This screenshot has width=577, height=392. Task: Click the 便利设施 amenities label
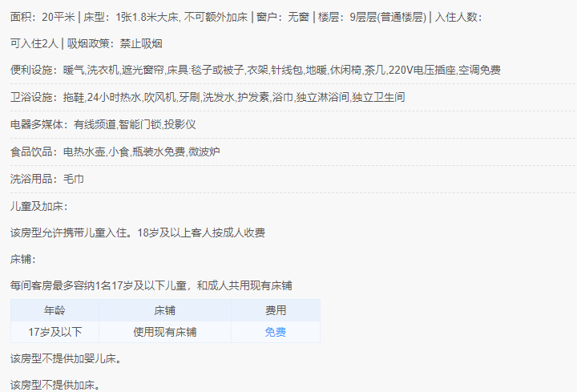click(x=31, y=70)
